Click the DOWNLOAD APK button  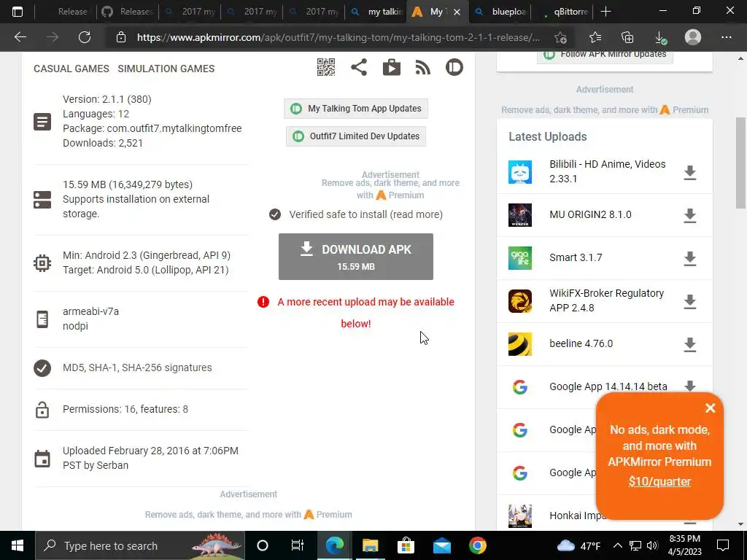(356, 257)
